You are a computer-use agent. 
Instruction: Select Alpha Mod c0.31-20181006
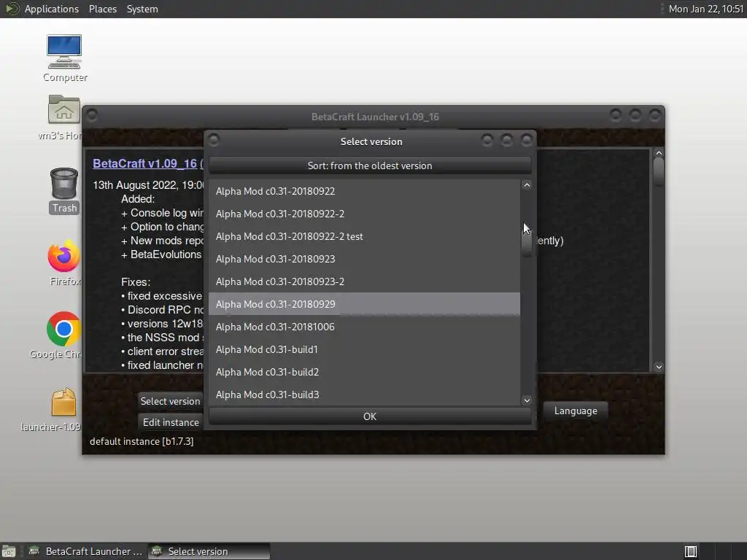[x=365, y=327]
